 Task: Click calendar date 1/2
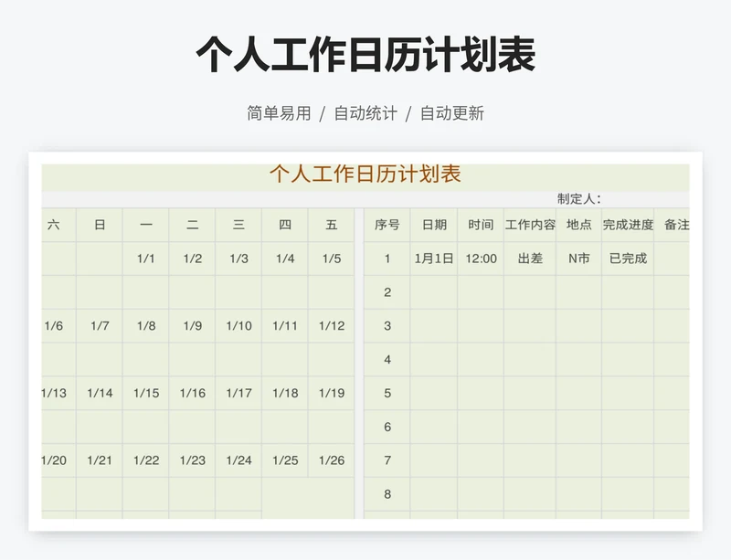coord(193,259)
